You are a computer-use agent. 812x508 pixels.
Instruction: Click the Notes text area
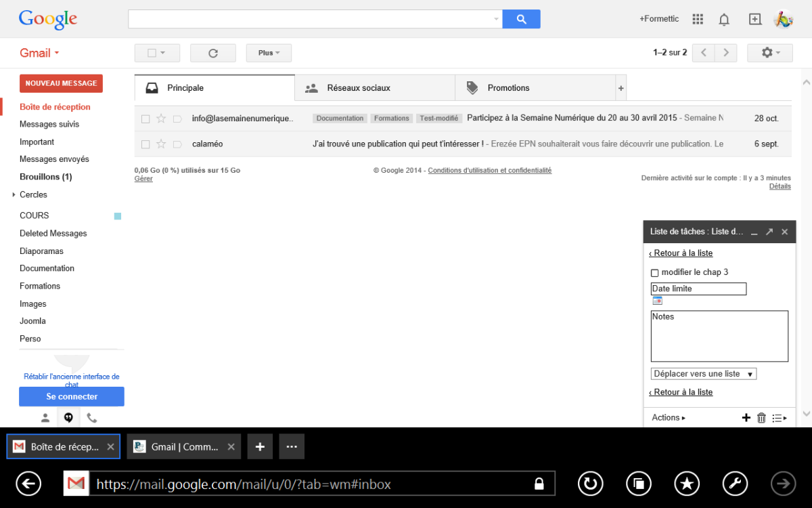(719, 336)
